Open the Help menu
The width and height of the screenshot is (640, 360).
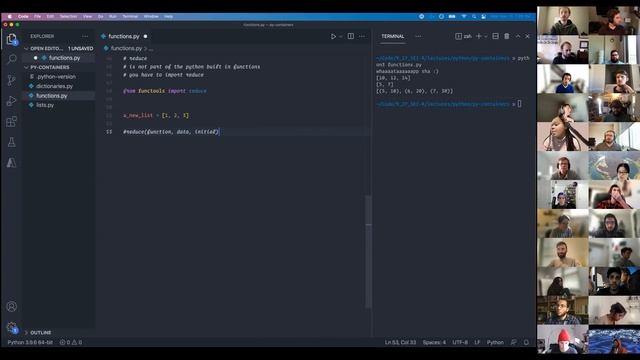point(169,16)
